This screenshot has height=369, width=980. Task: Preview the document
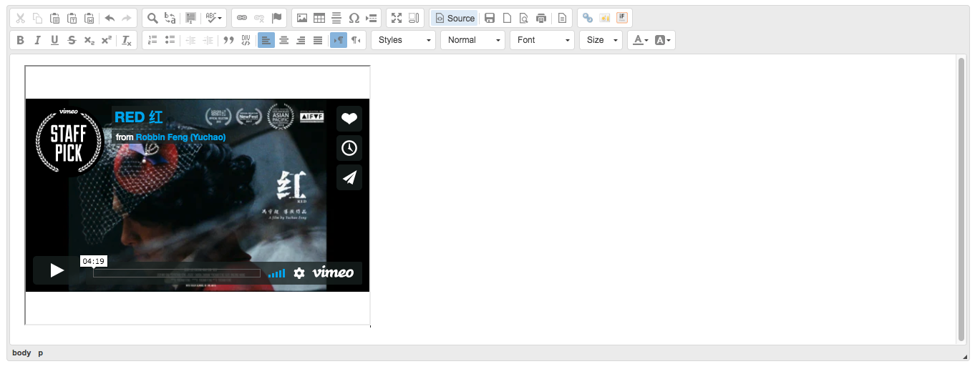(524, 18)
